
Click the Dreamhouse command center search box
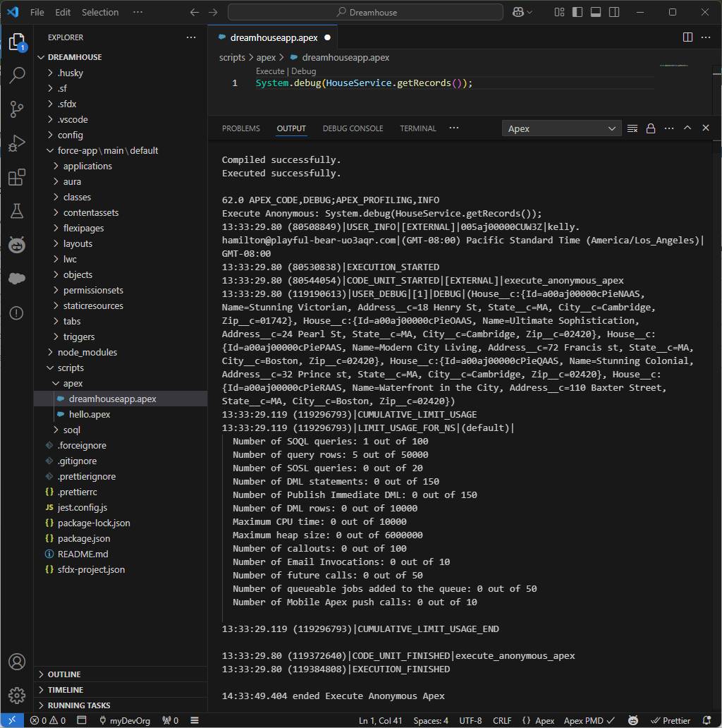pyautogui.click(x=366, y=12)
